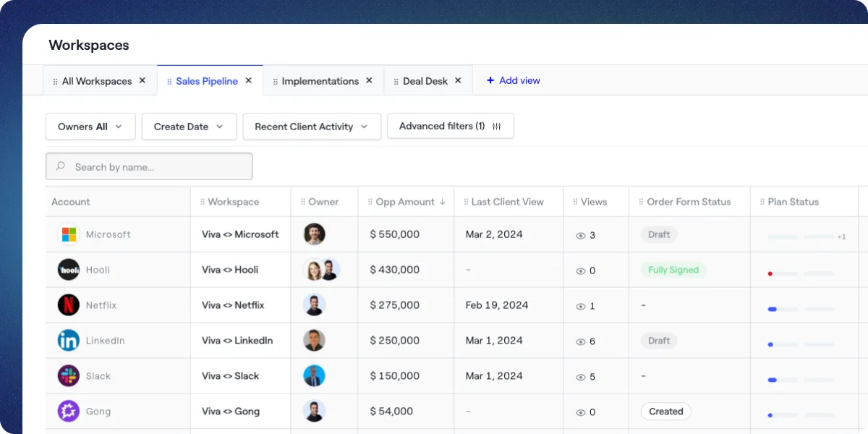
Task: Click eye views icon in Slack row
Action: [x=580, y=378]
